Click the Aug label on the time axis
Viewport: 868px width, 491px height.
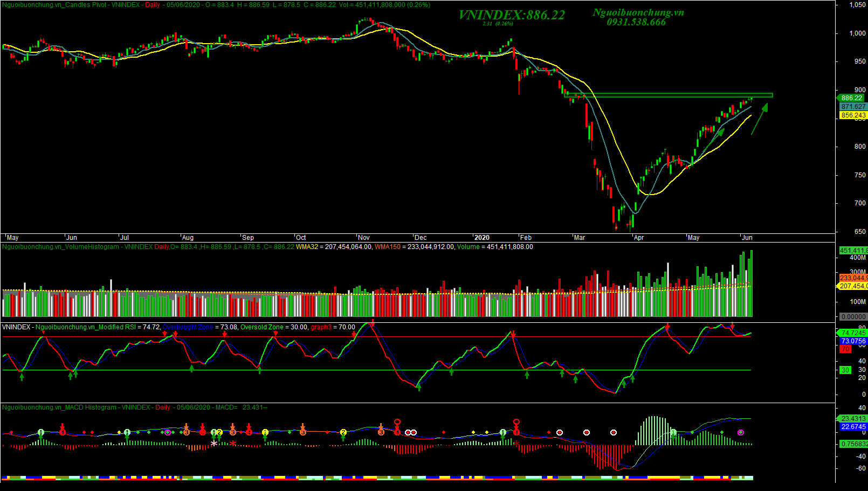(188, 238)
